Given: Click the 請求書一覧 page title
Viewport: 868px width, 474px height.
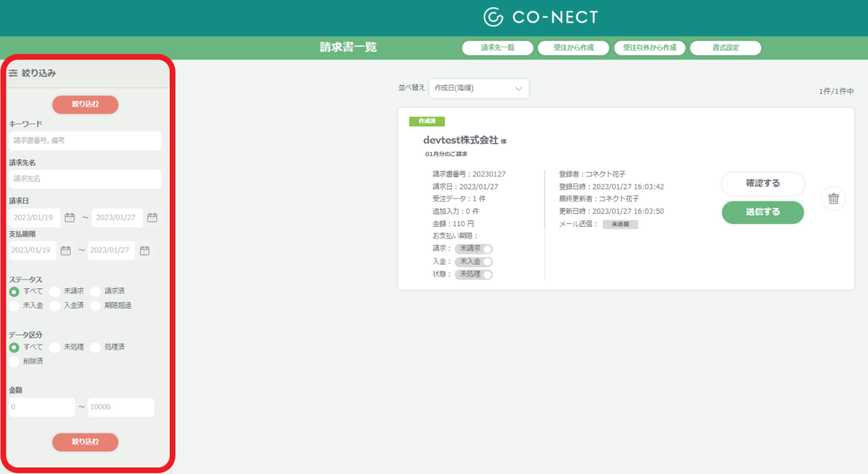Looking at the screenshot, I should click(x=349, y=48).
